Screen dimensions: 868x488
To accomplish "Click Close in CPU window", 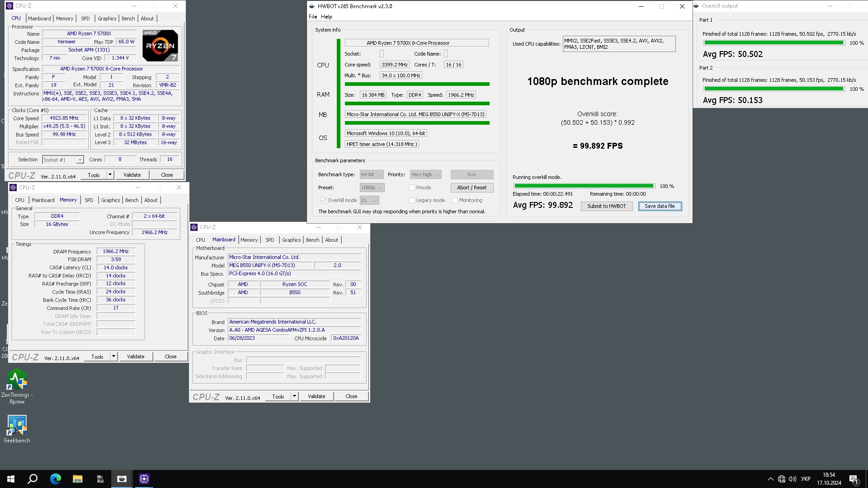I will coord(167,175).
